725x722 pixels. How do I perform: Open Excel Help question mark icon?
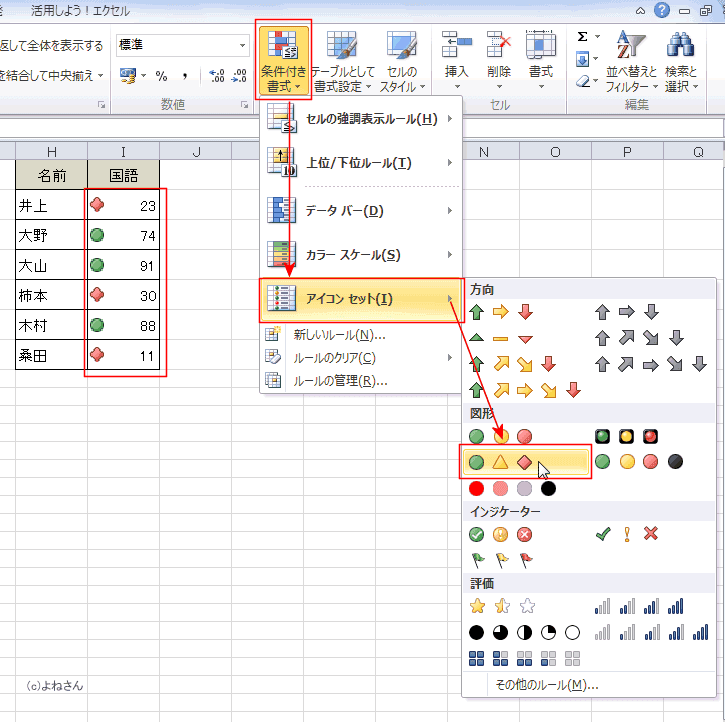(x=662, y=10)
